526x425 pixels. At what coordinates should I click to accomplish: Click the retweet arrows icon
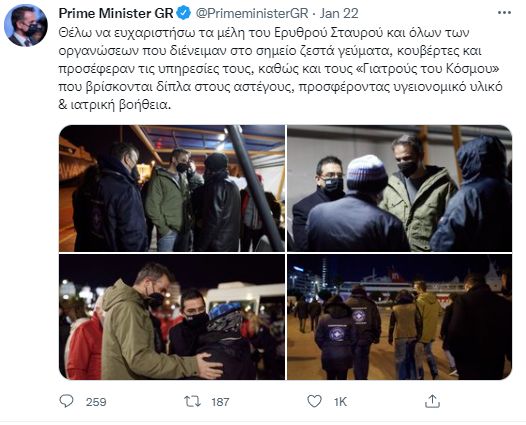[x=192, y=401]
